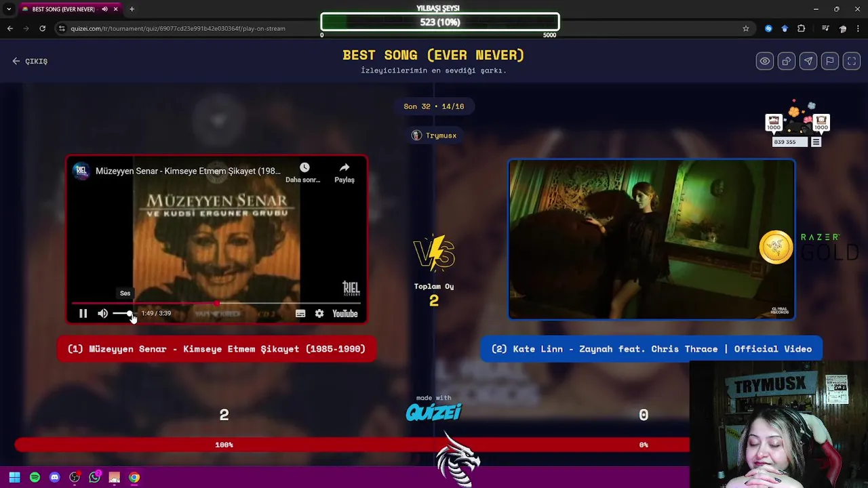The height and width of the screenshot is (488, 868).
Task: Close the BEST SONG browser tab
Action: [116, 9]
